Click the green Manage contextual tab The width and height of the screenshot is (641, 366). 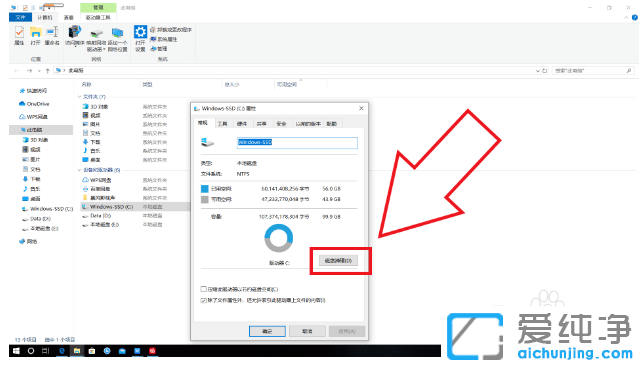click(x=98, y=7)
